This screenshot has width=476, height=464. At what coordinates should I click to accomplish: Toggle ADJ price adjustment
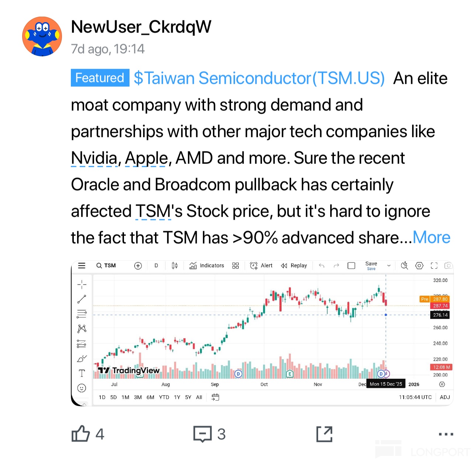(x=445, y=397)
